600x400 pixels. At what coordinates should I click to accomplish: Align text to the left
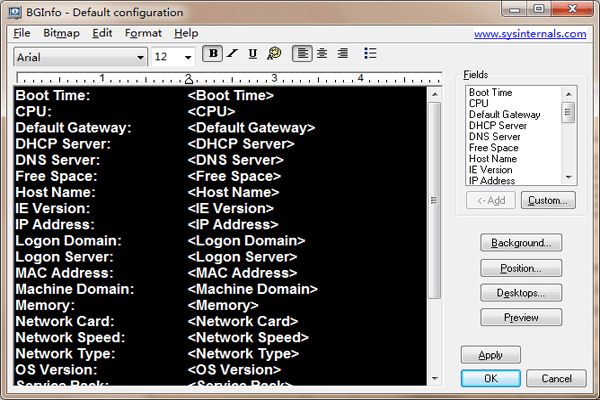(302, 54)
